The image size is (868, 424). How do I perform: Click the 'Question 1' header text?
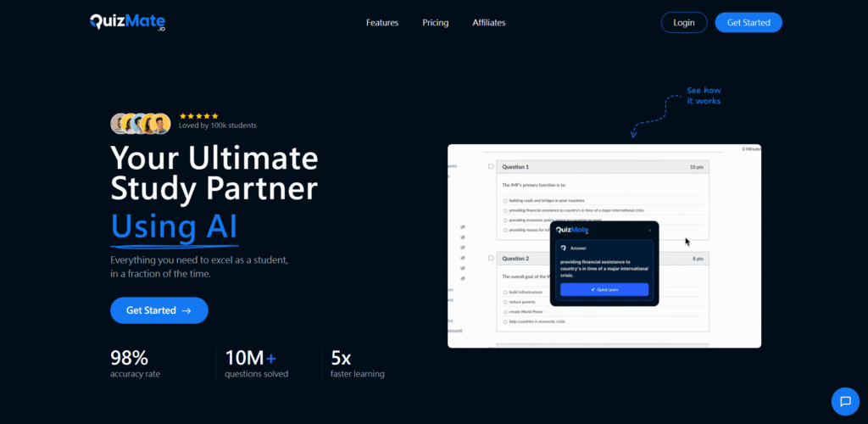(515, 166)
